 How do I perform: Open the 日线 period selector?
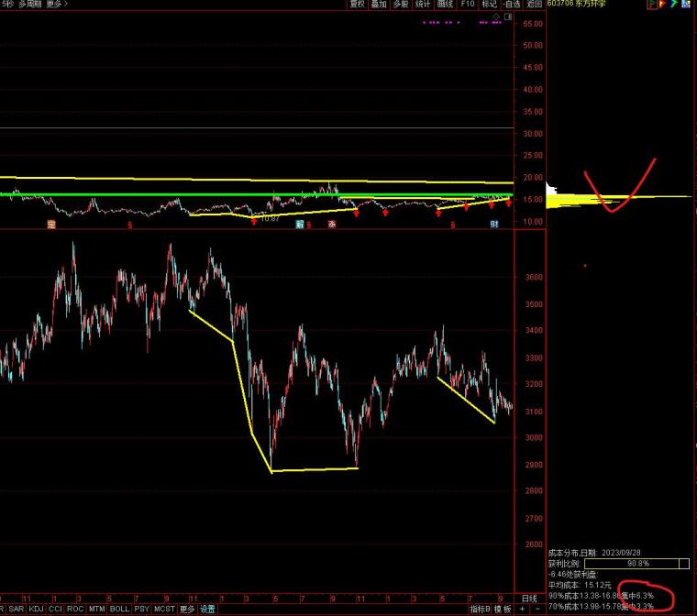529,599
